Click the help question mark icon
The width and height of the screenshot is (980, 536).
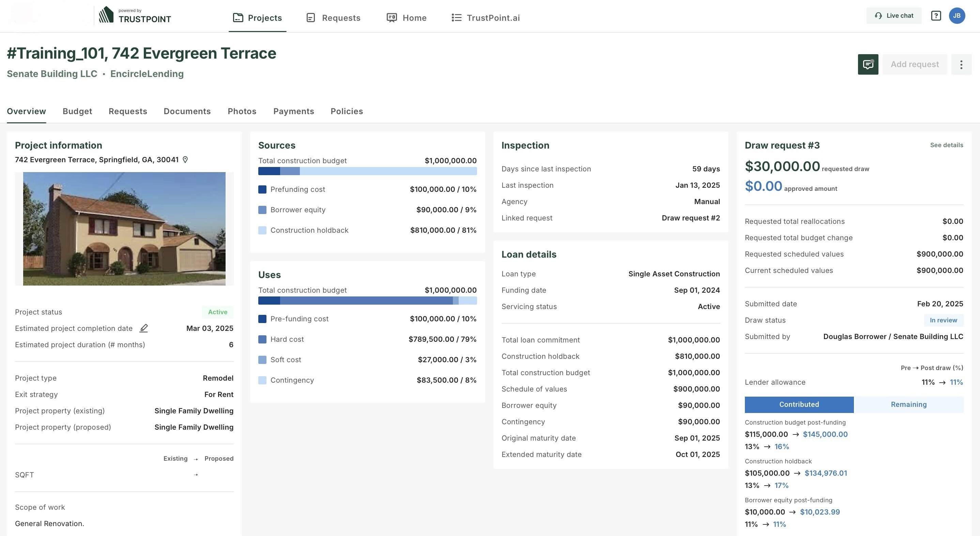[936, 16]
